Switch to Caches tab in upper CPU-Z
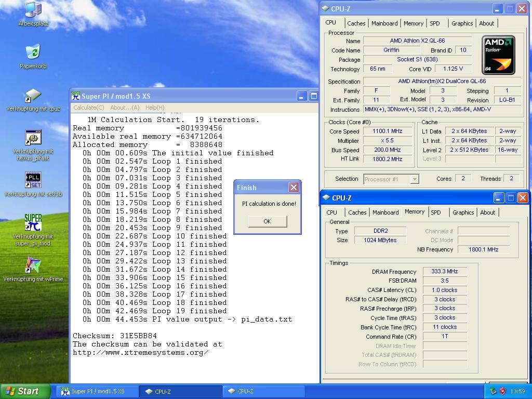The image size is (532, 399). click(356, 23)
